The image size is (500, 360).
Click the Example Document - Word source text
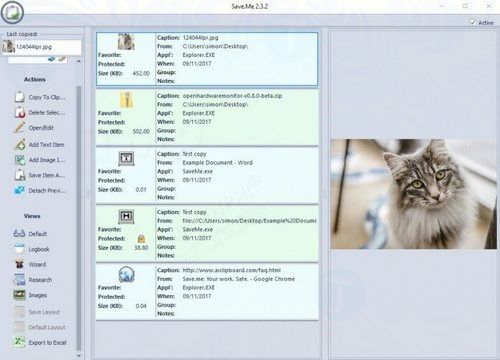[x=217, y=163]
